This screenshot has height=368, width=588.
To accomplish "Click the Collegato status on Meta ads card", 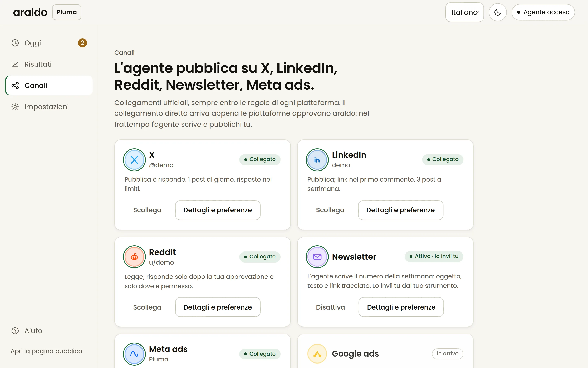I will (x=260, y=354).
